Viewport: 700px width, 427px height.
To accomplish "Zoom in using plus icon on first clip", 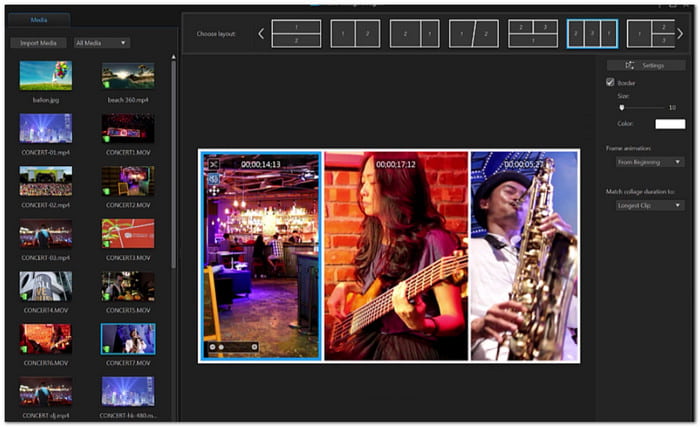I will tap(254, 347).
